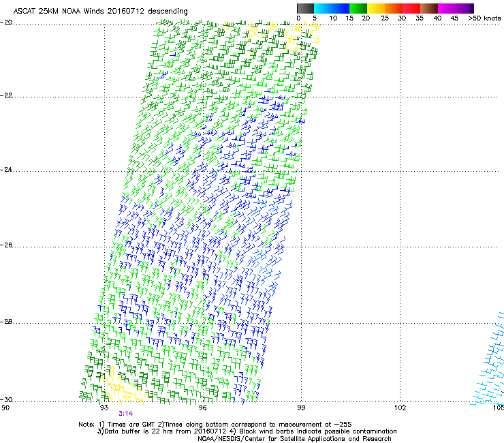Click the latitude axis label '-30'
Viewport: 504px width, 443px height.
tap(6, 400)
